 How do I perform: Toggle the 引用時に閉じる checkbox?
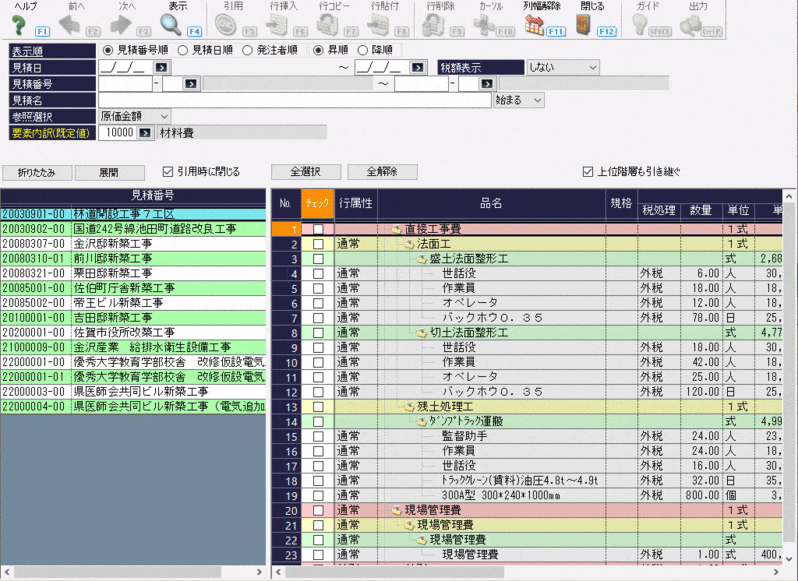point(168,171)
